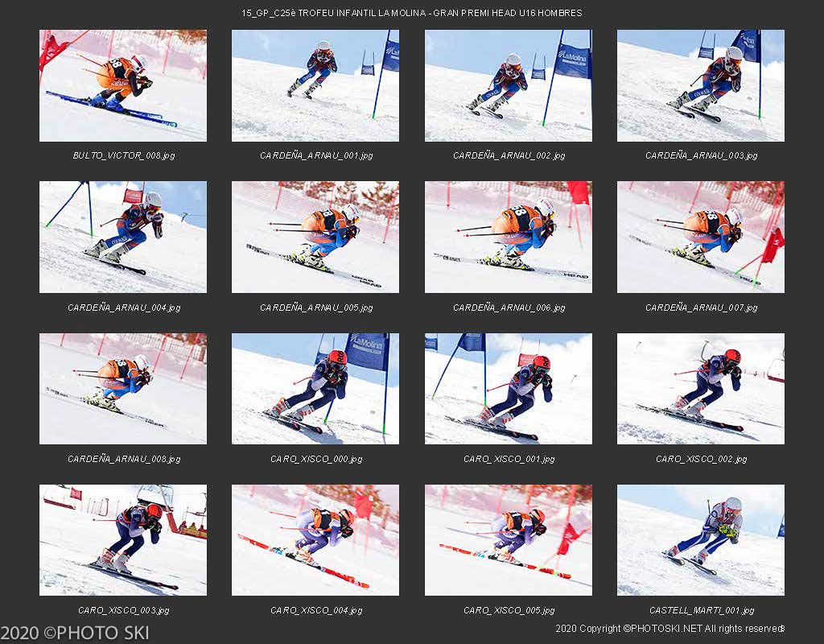Select the CARDEÑA_ARNAU_002.jpg photo
Viewport: 824px width, 644px height.
(x=509, y=85)
